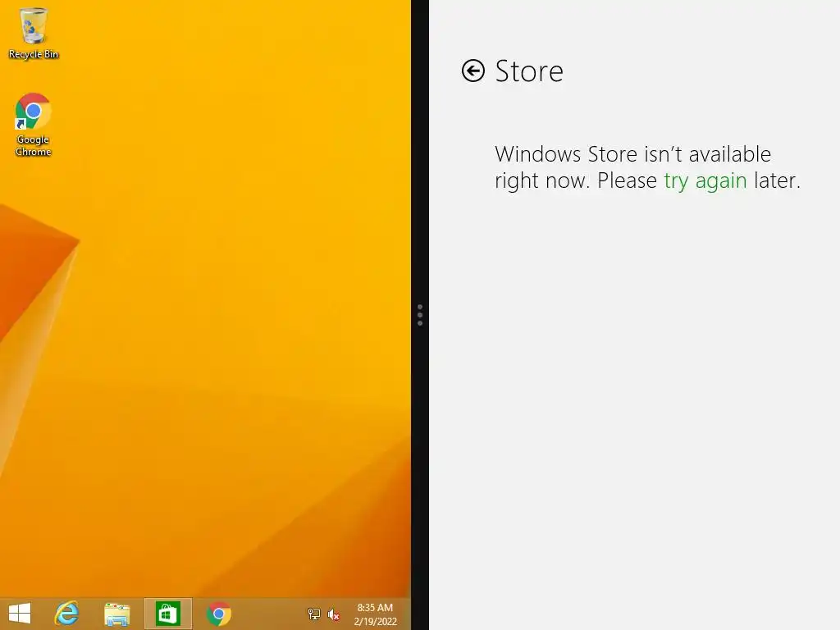840x630 pixels.
Task: Select the Google Chrome desktop shortcut
Action: 33,125
